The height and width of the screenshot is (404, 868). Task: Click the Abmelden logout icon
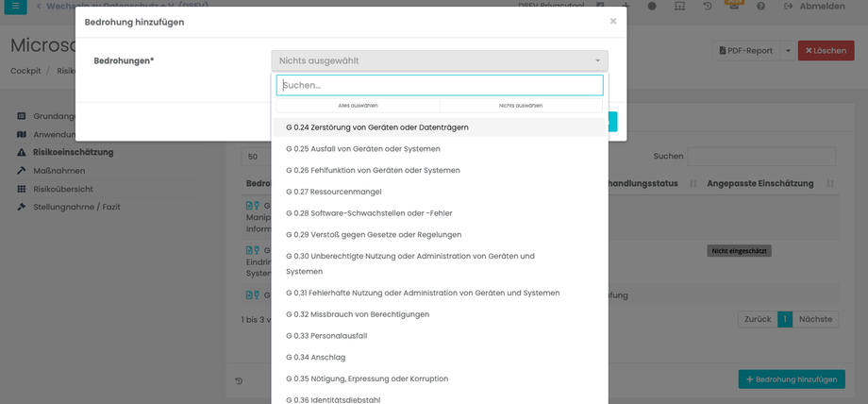click(789, 6)
